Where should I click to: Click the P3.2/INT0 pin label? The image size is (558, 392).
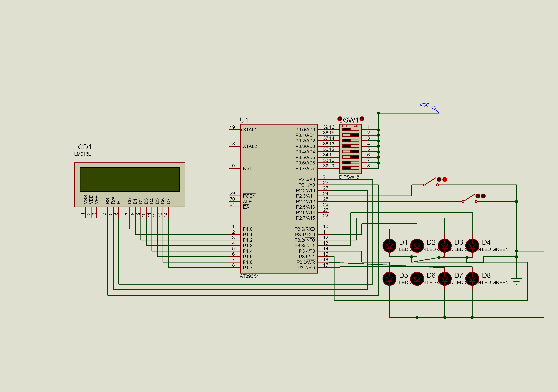coord(304,240)
